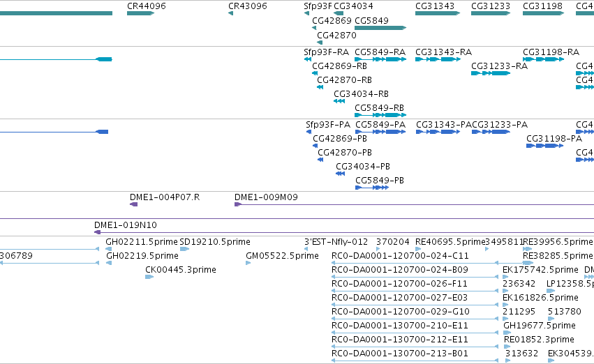This screenshot has width=594, height=364.
Task: Click the CG31233 gene label in top track
Action: point(491,6)
